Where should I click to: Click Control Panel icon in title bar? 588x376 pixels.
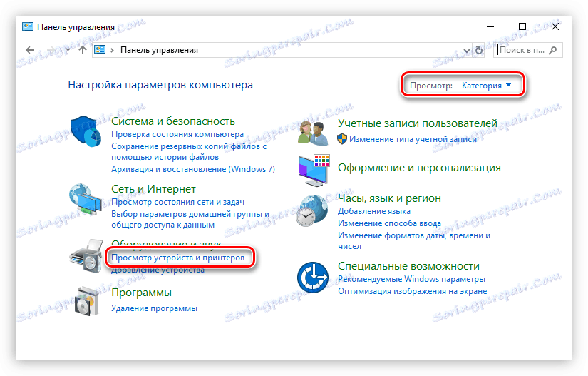coord(27,26)
